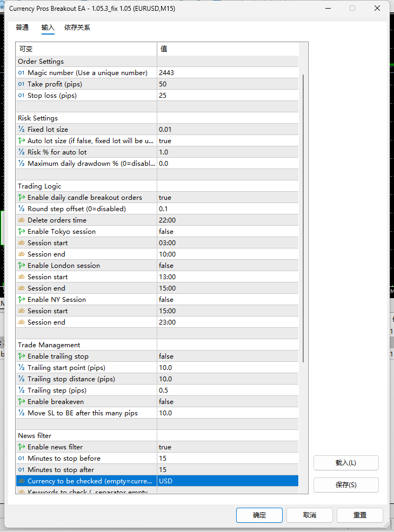Image resolution: width=394 pixels, height=532 pixels.
Task: Click the boolean icon beside Enable news filter
Action: tap(22, 447)
